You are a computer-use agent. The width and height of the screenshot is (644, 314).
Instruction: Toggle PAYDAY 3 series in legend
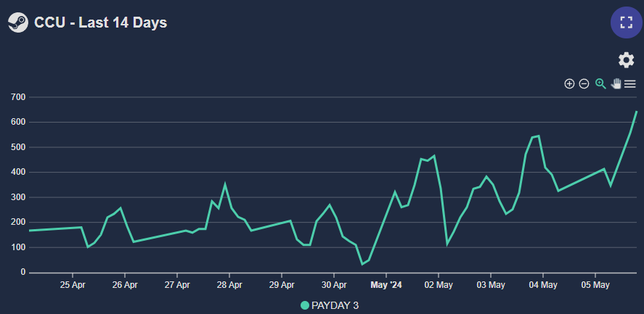[x=330, y=305]
